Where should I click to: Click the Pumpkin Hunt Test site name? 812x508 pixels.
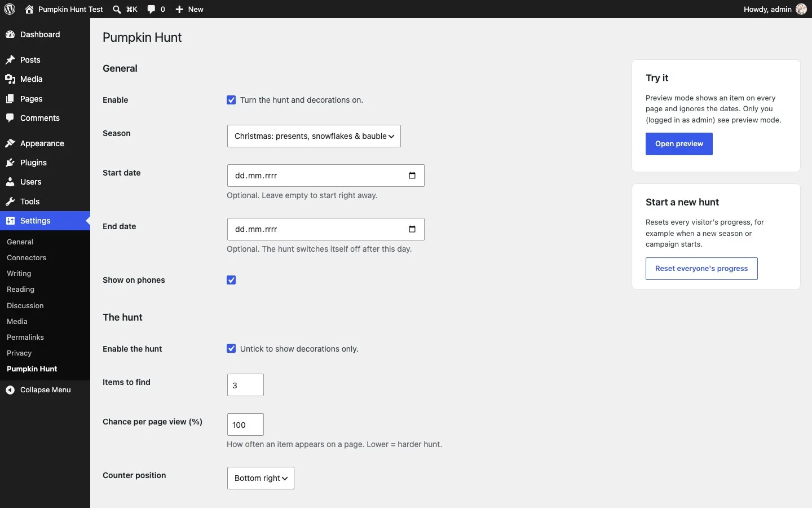click(x=70, y=9)
